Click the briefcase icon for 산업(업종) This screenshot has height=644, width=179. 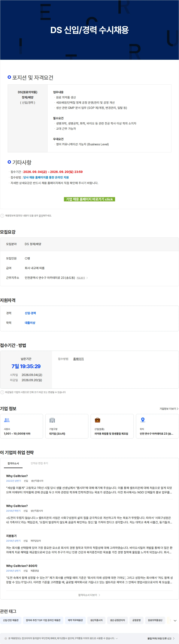point(97,420)
